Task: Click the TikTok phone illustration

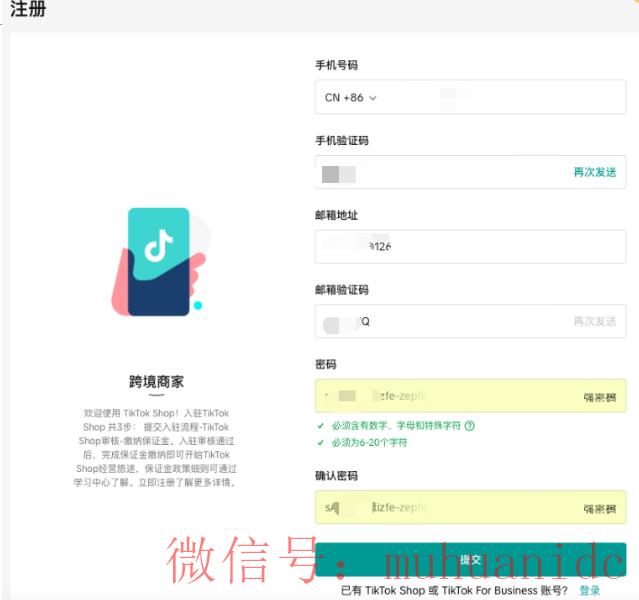Action: click(x=161, y=262)
